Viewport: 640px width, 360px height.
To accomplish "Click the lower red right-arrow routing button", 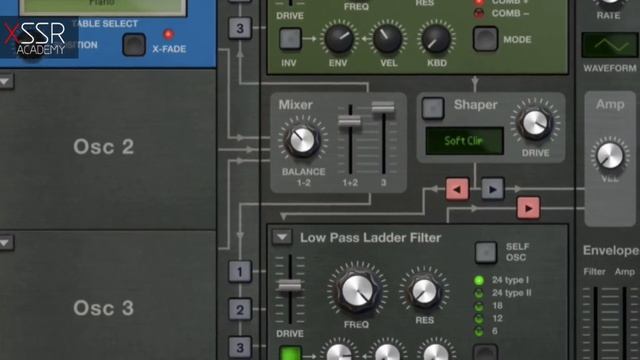I will (528, 208).
